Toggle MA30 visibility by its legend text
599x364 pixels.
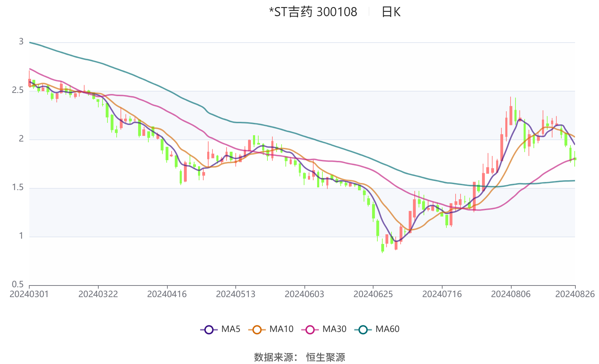coord(334,329)
